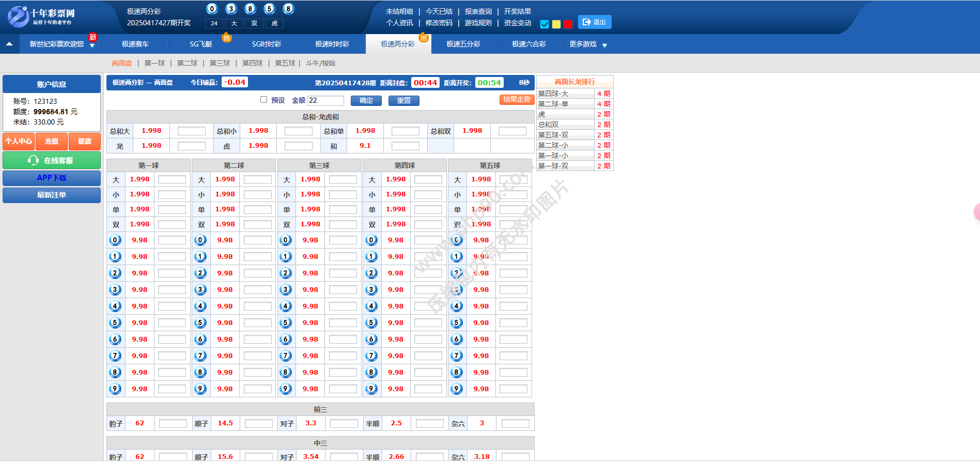Switch to the 极速赛车 tab
The height and width of the screenshot is (463, 980).
coord(135,44)
